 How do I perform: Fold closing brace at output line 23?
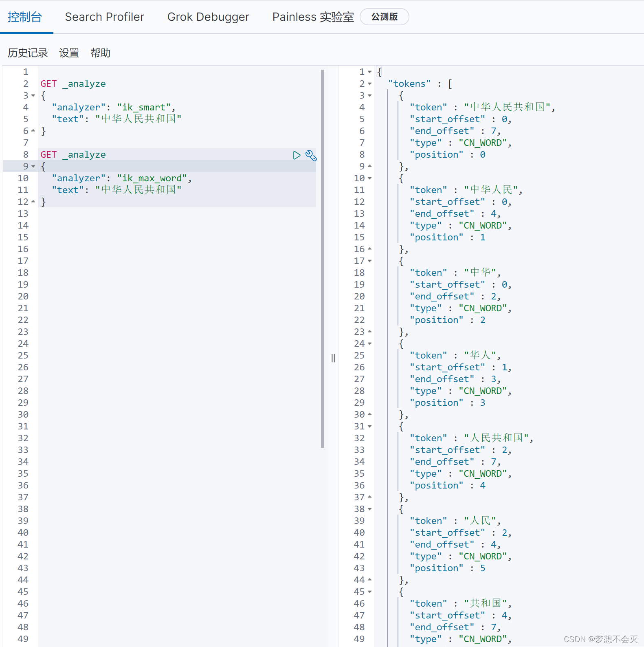370,332
